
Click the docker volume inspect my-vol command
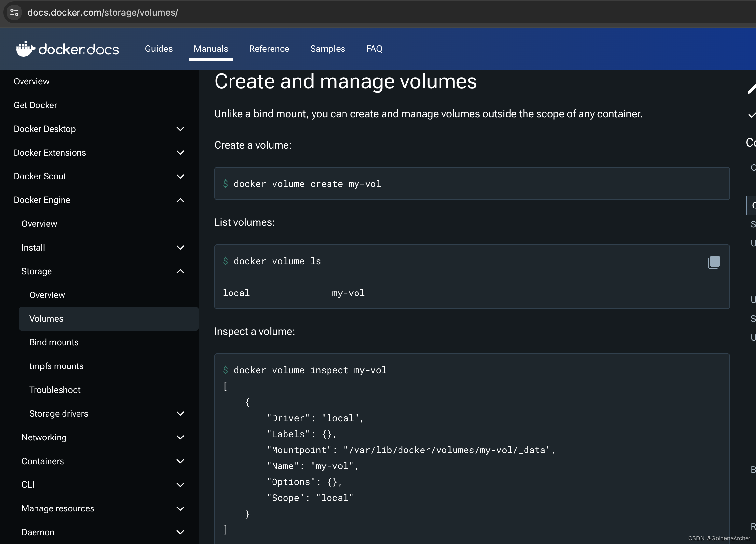[x=310, y=370]
